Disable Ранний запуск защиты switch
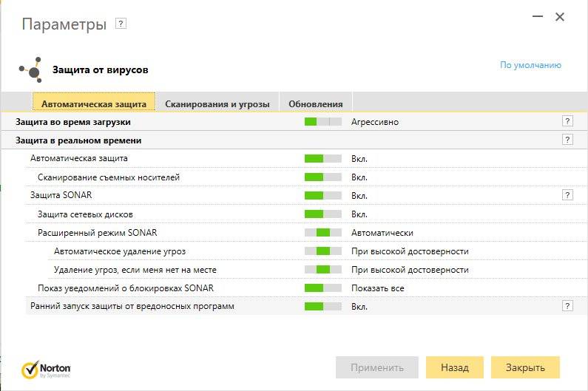The image size is (588, 391). pos(323,306)
